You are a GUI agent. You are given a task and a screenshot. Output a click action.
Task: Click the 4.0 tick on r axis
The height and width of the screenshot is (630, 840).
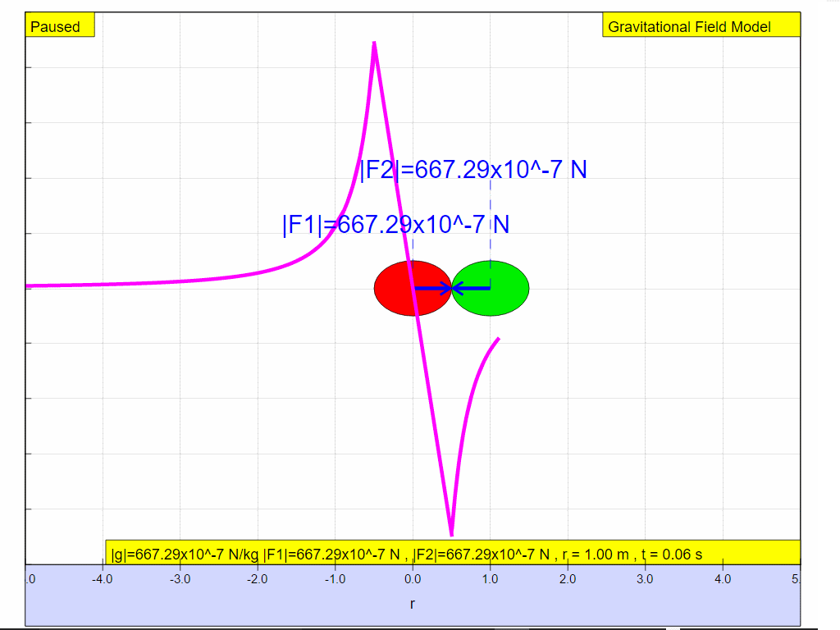tap(723, 578)
